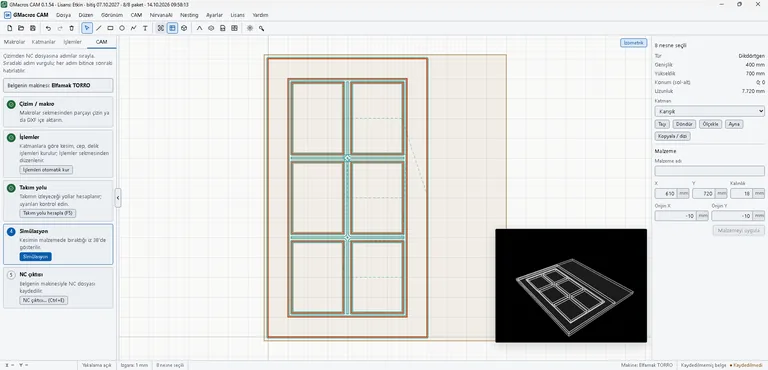The image size is (768, 370).
Task: Click the NC output disk icon
Action: coord(223,28)
